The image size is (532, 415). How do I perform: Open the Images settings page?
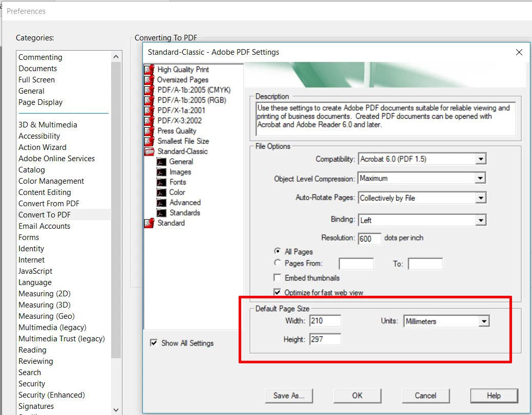[x=180, y=172]
